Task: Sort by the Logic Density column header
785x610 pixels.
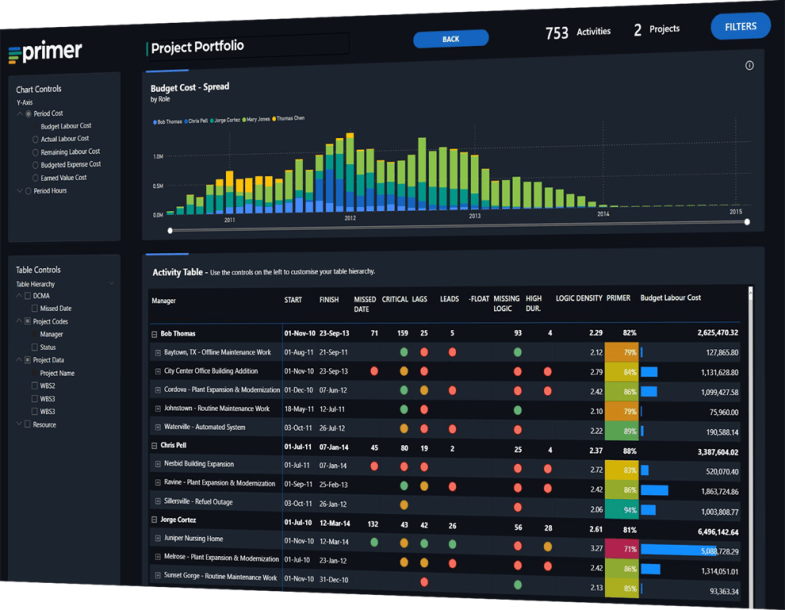Action: (579, 299)
